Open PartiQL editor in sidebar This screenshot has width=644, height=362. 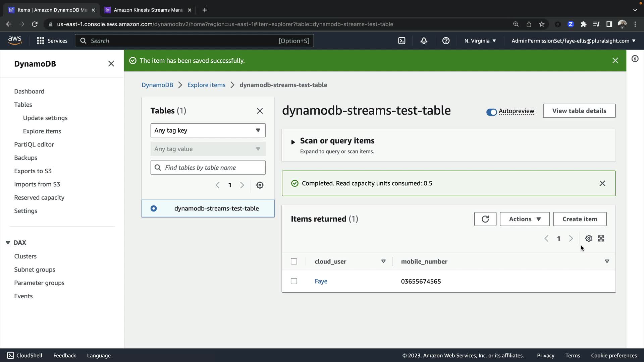pyautogui.click(x=34, y=144)
